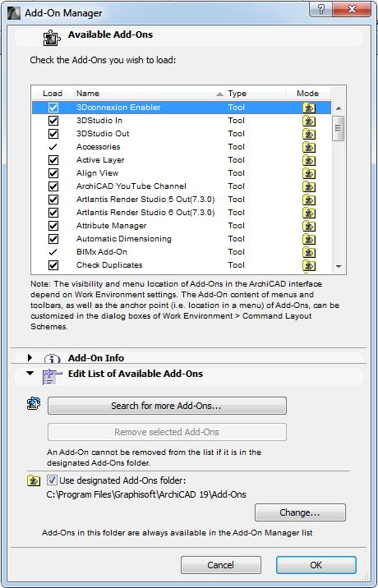Uncheck the 3Dconnexion Enabler load checkbox
Screen dimensions: 378x588
pos(53,108)
